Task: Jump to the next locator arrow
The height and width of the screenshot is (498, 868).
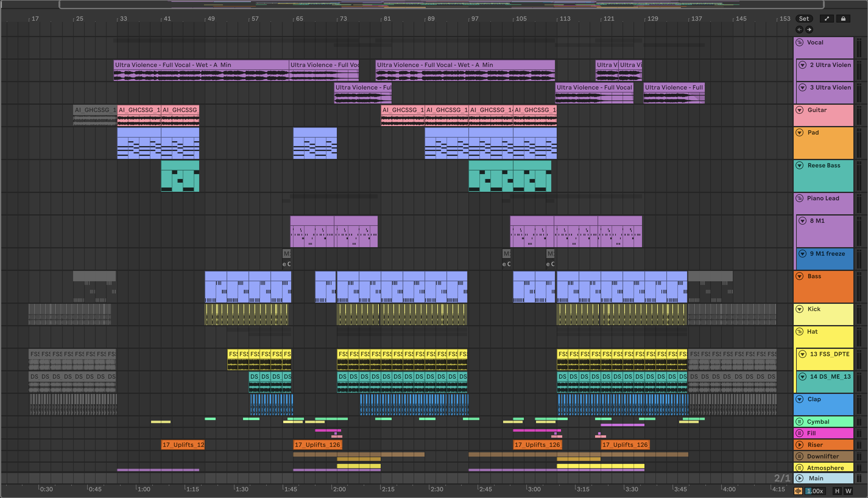Action: 809,30
